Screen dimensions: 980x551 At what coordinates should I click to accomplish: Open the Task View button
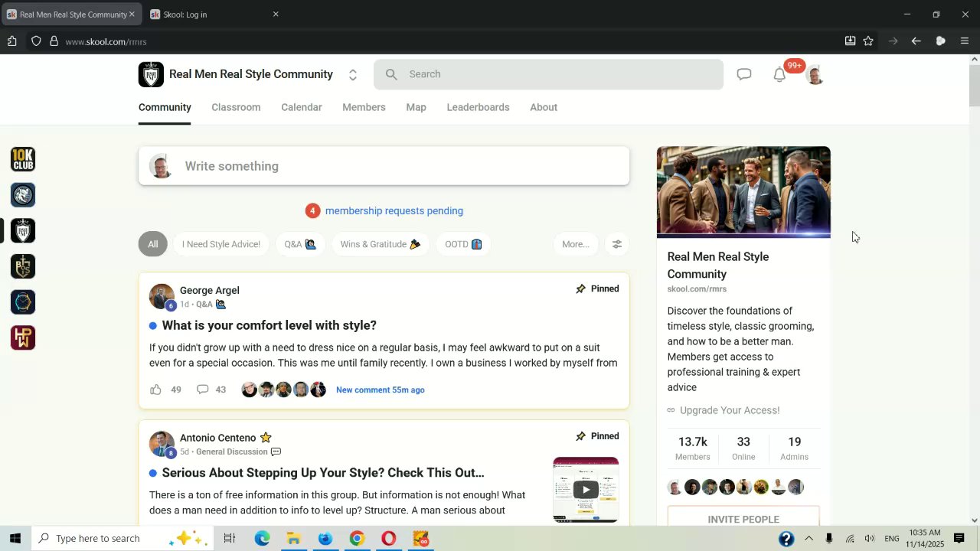click(229, 539)
